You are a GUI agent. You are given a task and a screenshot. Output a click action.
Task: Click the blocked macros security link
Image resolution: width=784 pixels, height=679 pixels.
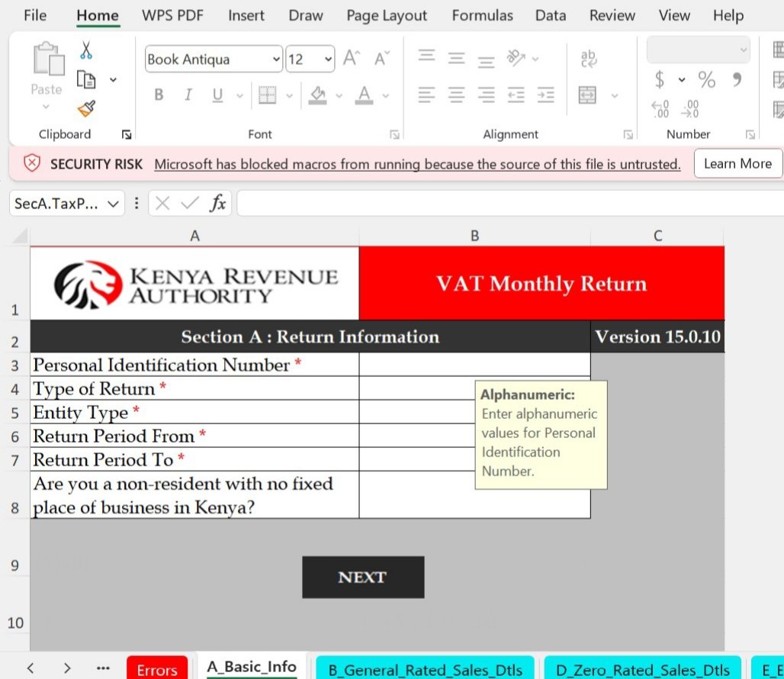pos(417,164)
